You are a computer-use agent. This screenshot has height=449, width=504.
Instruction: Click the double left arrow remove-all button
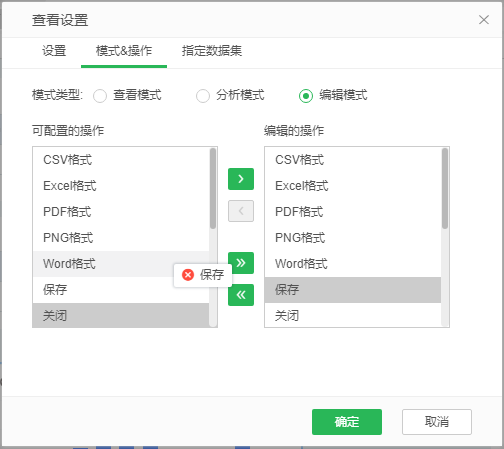click(x=241, y=295)
